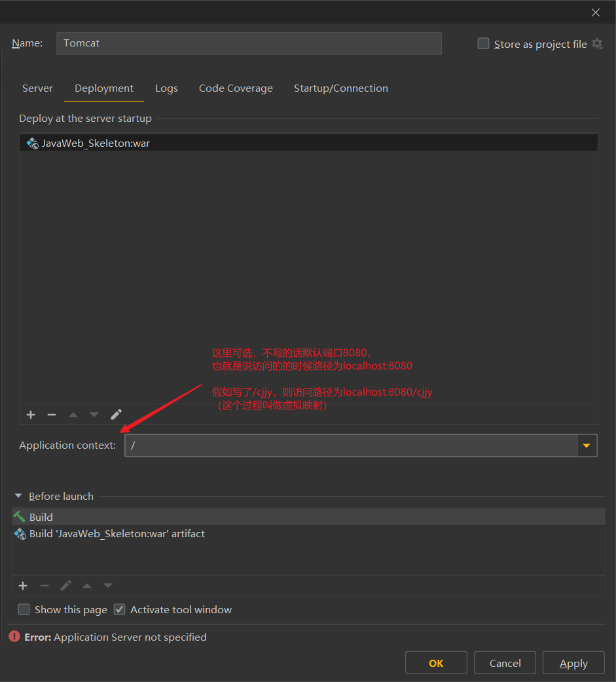Toggle Show this page checkbox
Viewport: 616px width, 682px height.
click(x=24, y=610)
